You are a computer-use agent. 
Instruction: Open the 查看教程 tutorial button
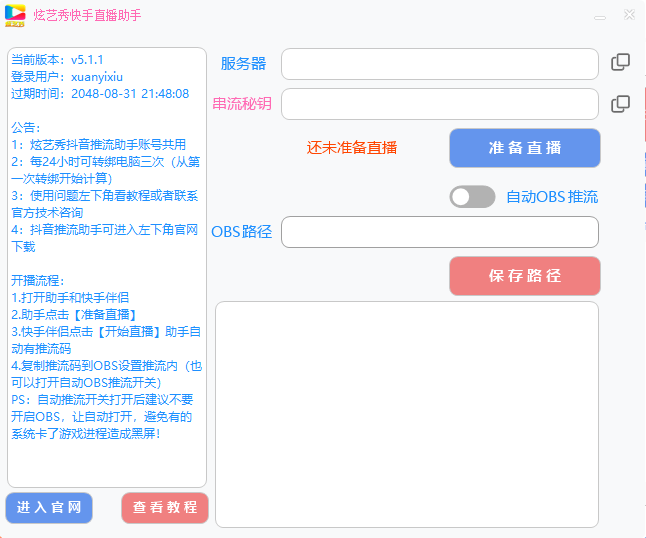pos(165,508)
